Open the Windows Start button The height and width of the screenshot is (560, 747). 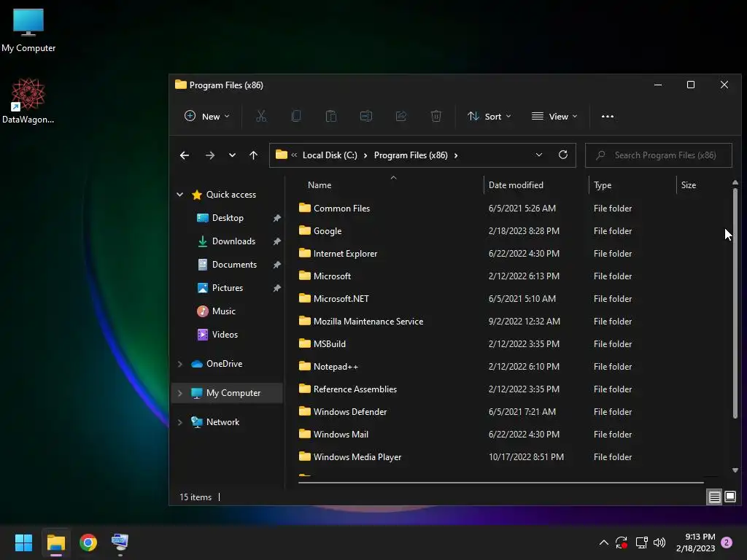[x=23, y=542]
